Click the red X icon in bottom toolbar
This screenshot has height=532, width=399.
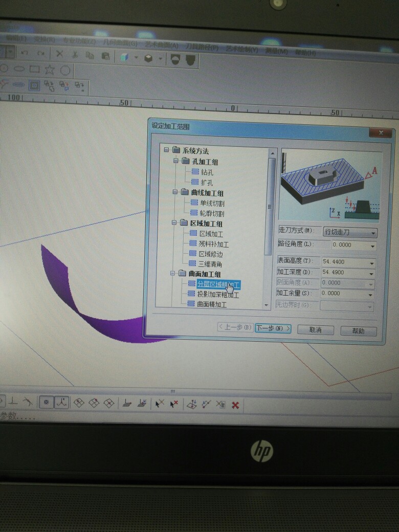point(235,405)
